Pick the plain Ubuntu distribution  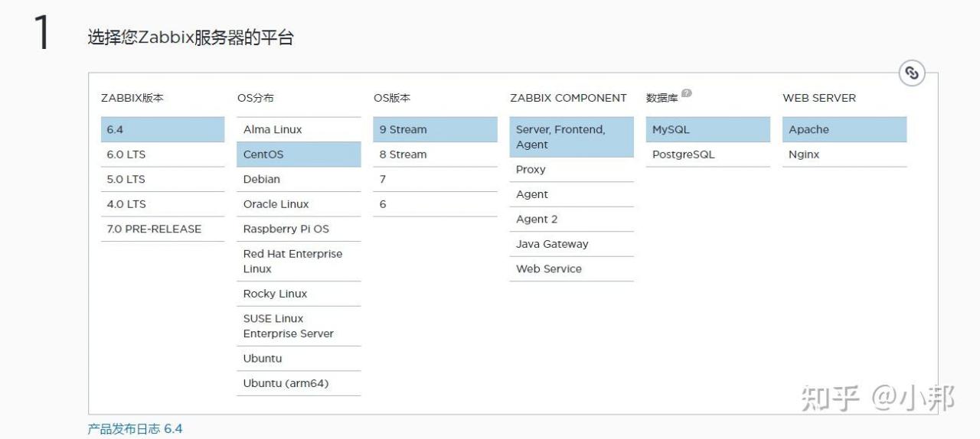point(299,358)
